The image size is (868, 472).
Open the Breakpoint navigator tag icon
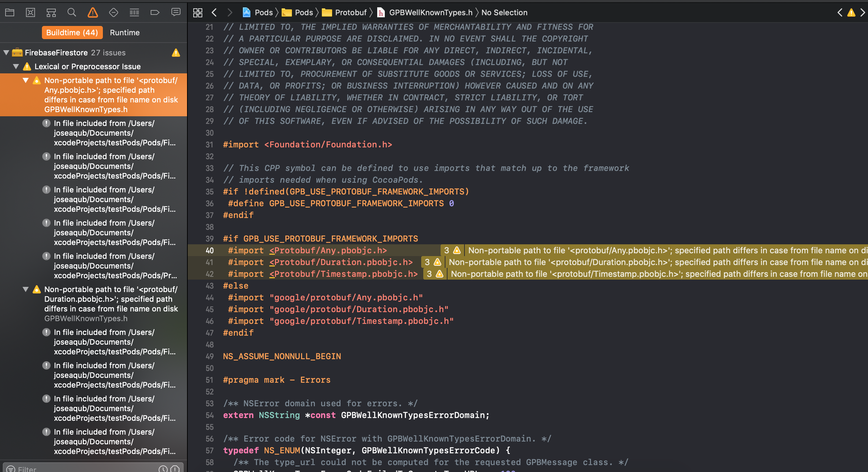(x=155, y=12)
